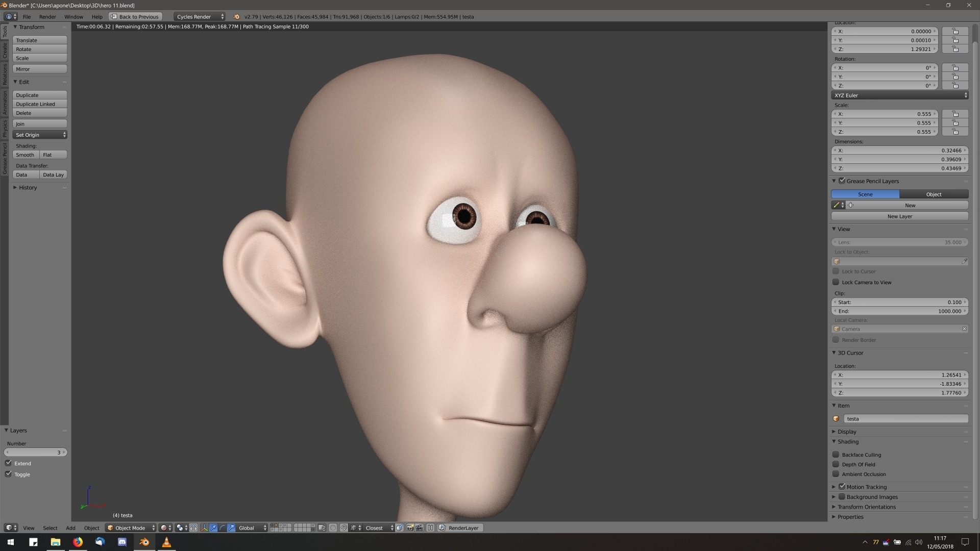Toggle the lock-to-scene layers icon
Viewport: 980px width, 551px height.
pos(322,528)
